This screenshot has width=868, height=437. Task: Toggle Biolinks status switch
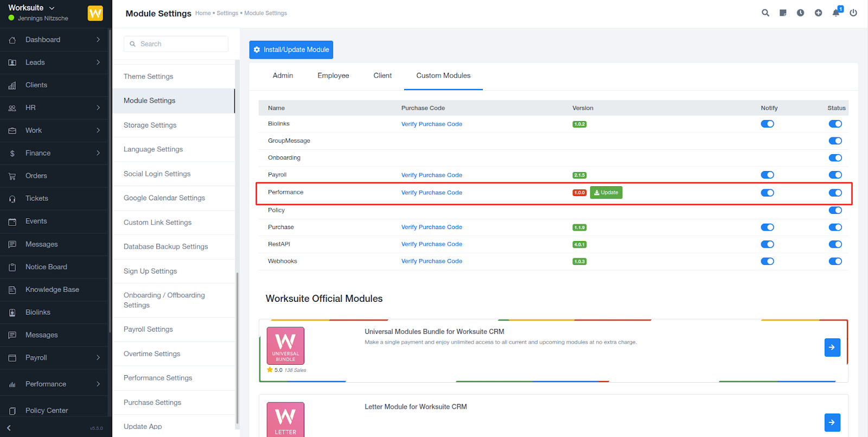835,124
